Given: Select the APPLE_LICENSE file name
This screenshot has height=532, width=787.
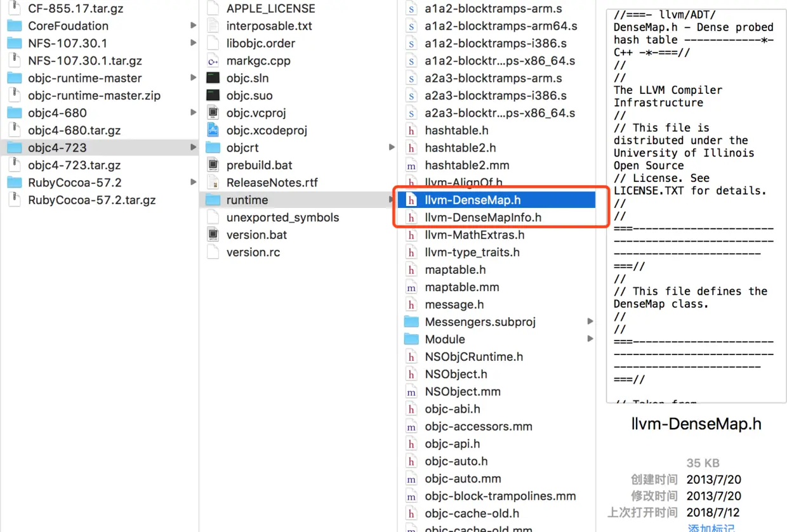Looking at the screenshot, I should point(270,9).
